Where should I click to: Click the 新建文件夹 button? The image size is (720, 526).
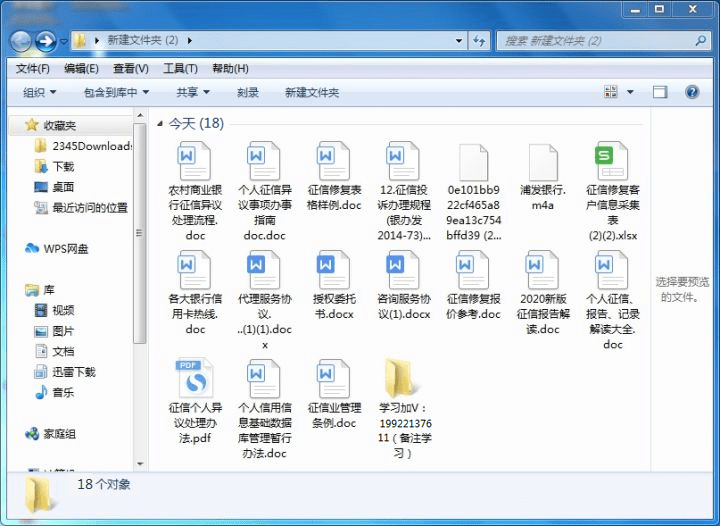pyautogui.click(x=311, y=92)
